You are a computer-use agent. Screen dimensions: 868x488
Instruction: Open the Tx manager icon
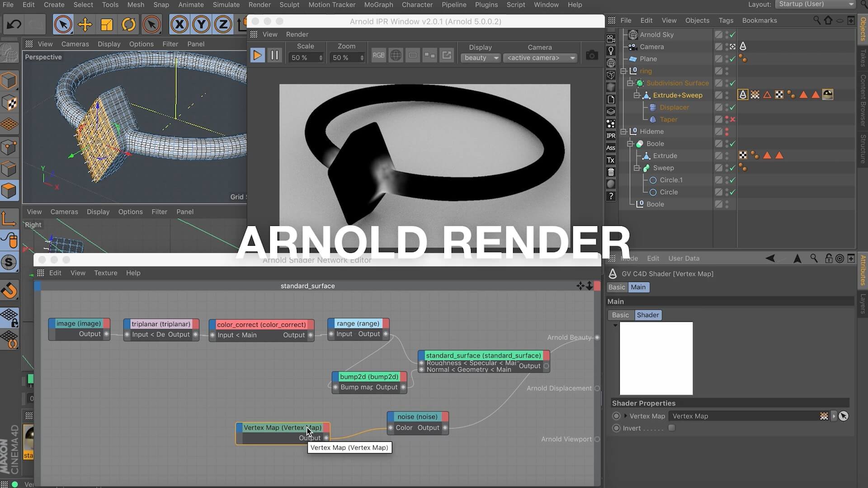point(611,160)
